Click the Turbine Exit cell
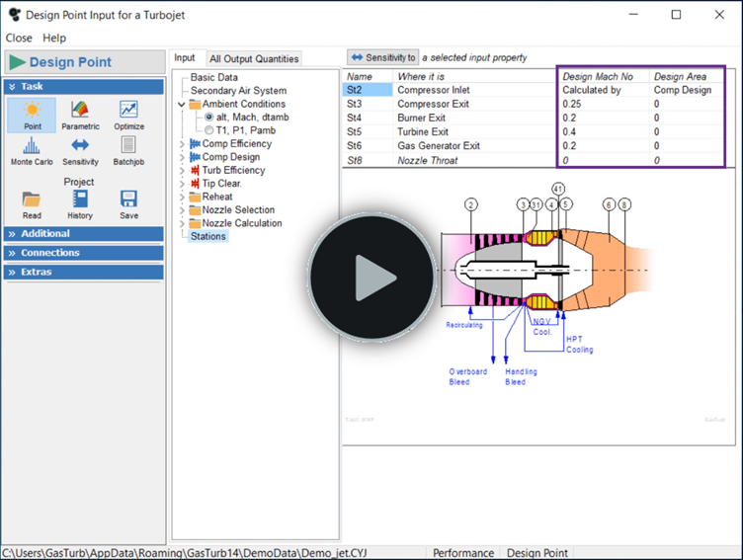743x560 pixels. [x=474, y=131]
